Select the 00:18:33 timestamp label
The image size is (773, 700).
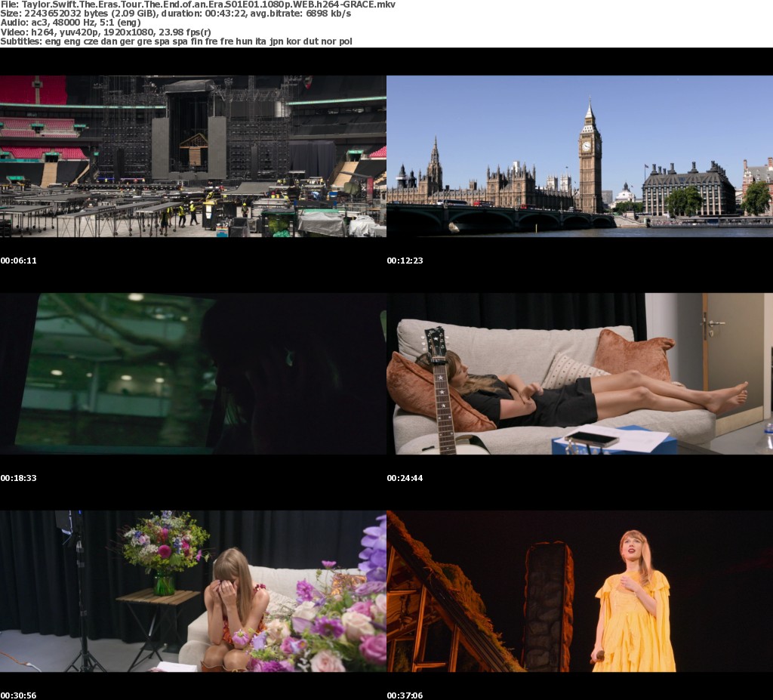pyautogui.click(x=19, y=478)
